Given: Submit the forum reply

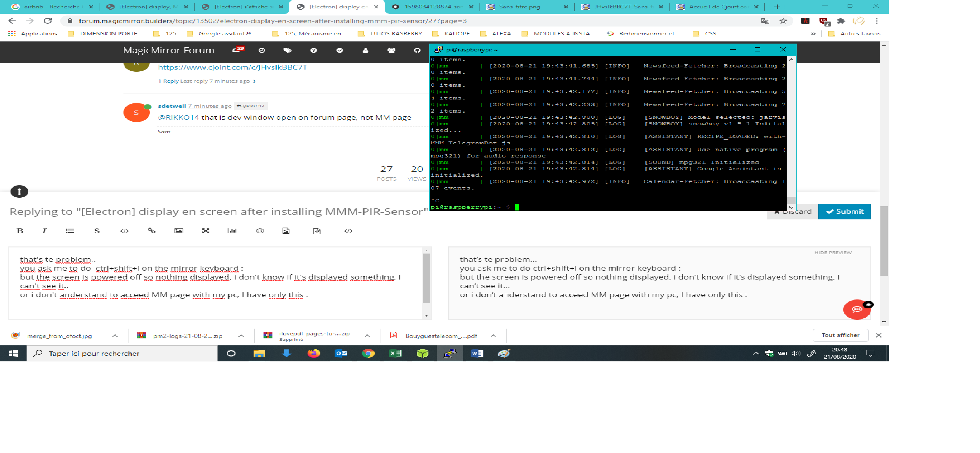Looking at the screenshot, I should (x=844, y=211).
